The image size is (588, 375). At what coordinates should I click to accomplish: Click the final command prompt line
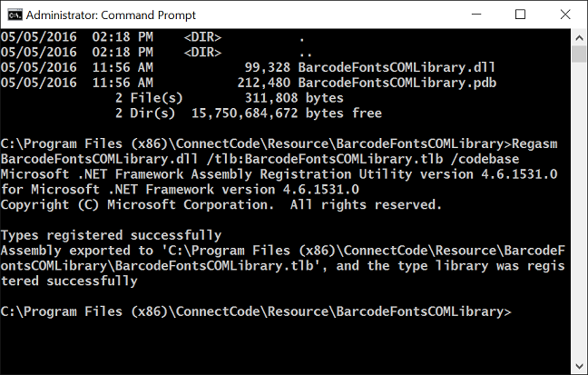point(256,311)
